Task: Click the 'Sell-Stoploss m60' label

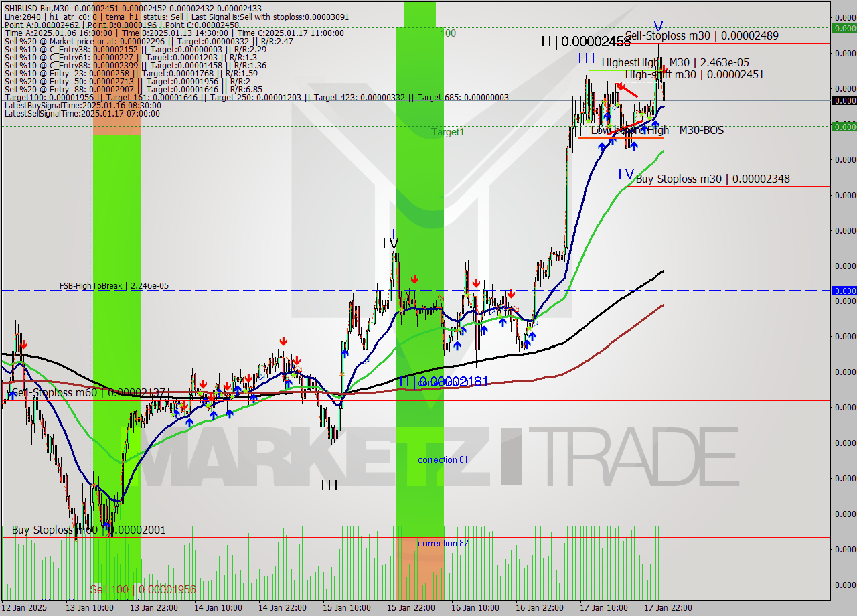Action: point(89,392)
